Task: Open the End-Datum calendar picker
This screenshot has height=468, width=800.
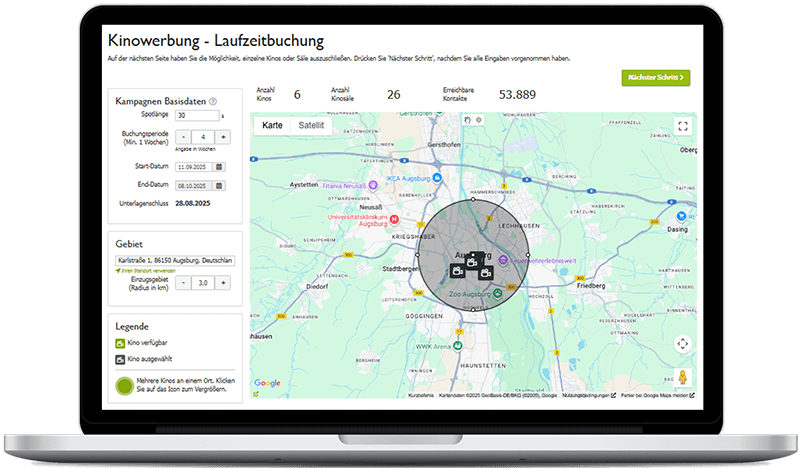Action: [219, 186]
